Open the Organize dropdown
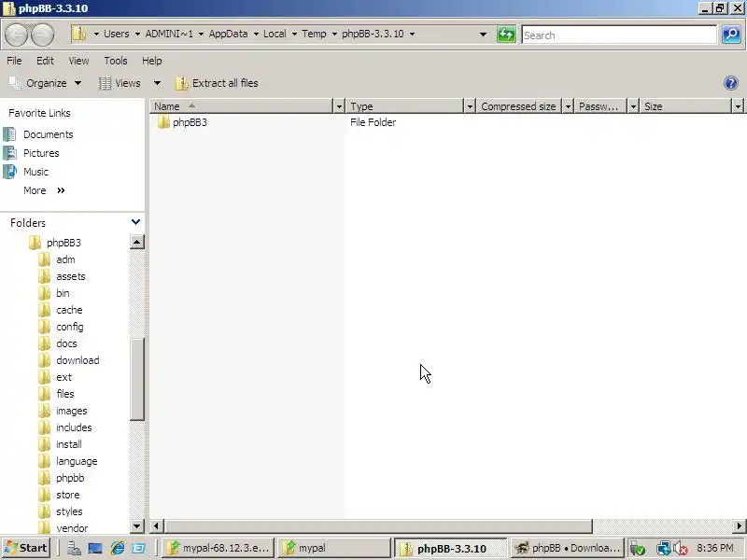The width and height of the screenshot is (747, 560). pyautogui.click(x=46, y=83)
